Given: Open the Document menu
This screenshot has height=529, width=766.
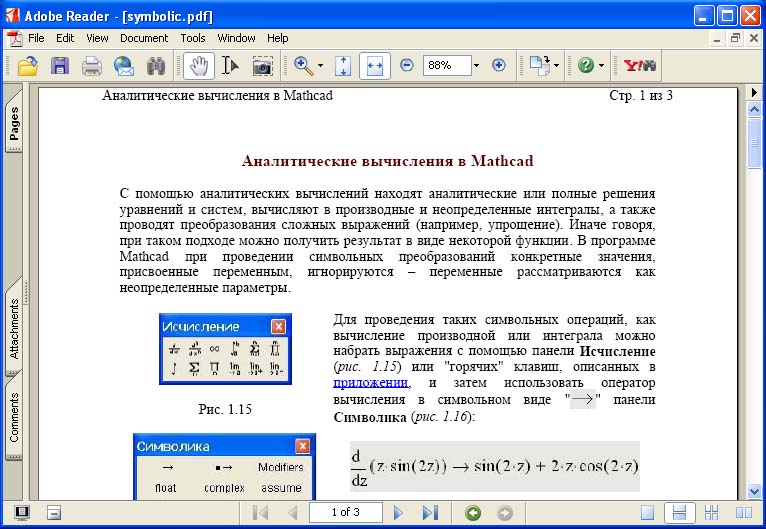Looking at the screenshot, I should point(144,38).
